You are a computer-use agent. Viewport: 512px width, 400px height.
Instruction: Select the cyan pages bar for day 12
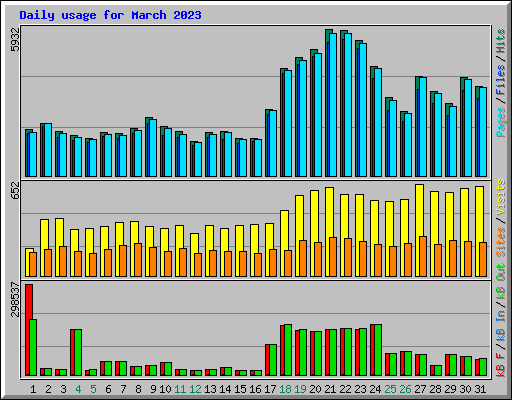pyautogui.click(x=198, y=160)
